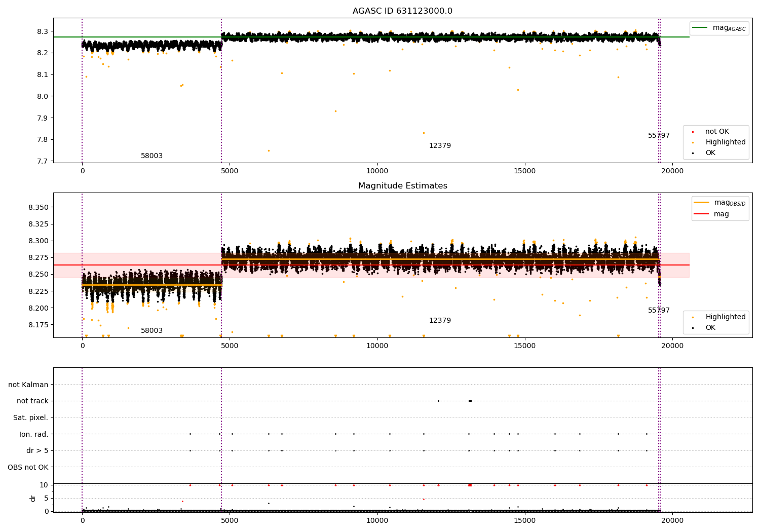Click the '15000' tick under the top plot
Viewport: 760px width, 532px height.
coord(525,171)
